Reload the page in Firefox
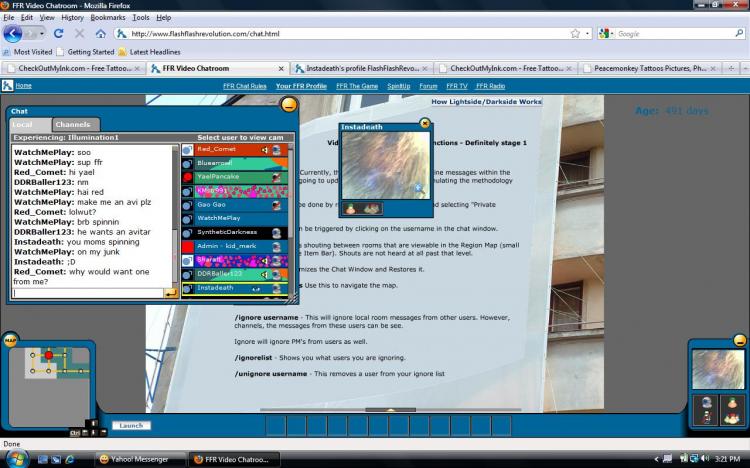Viewport: 750px width, 468px height. (x=58, y=33)
